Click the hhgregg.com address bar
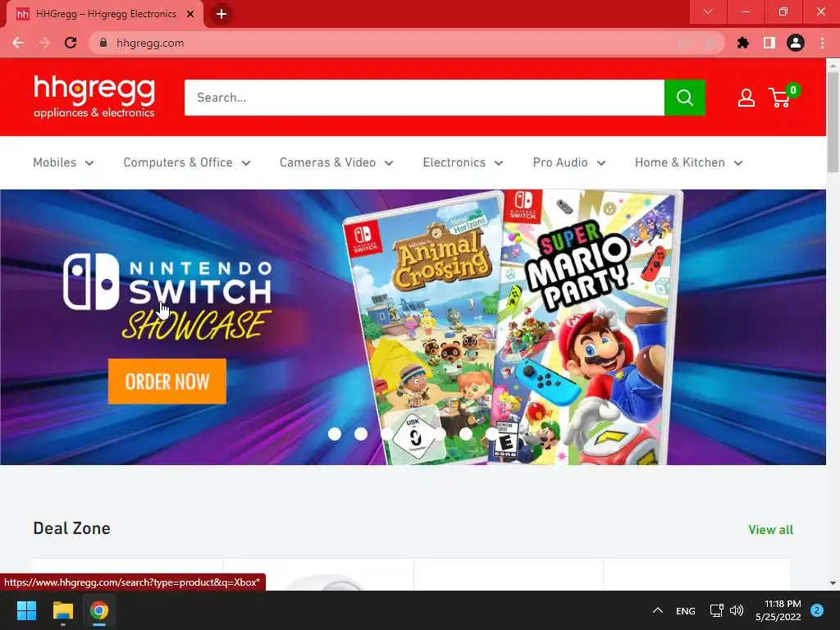The image size is (840, 630). [407, 43]
